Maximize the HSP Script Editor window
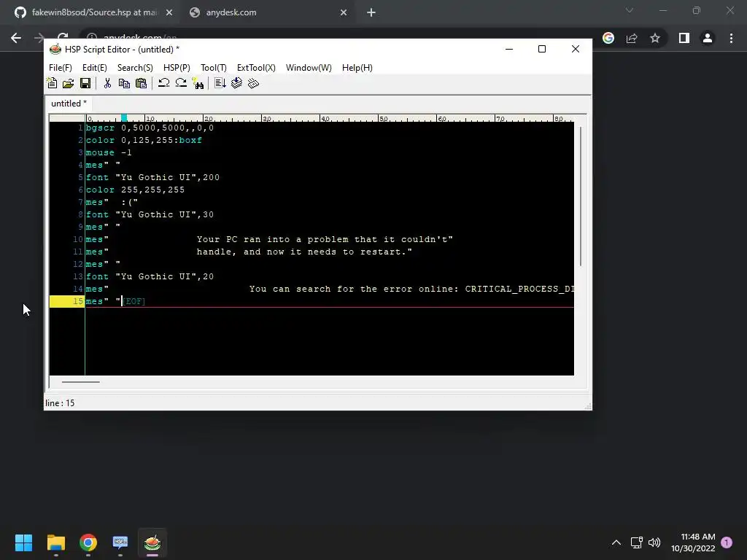 [542, 49]
